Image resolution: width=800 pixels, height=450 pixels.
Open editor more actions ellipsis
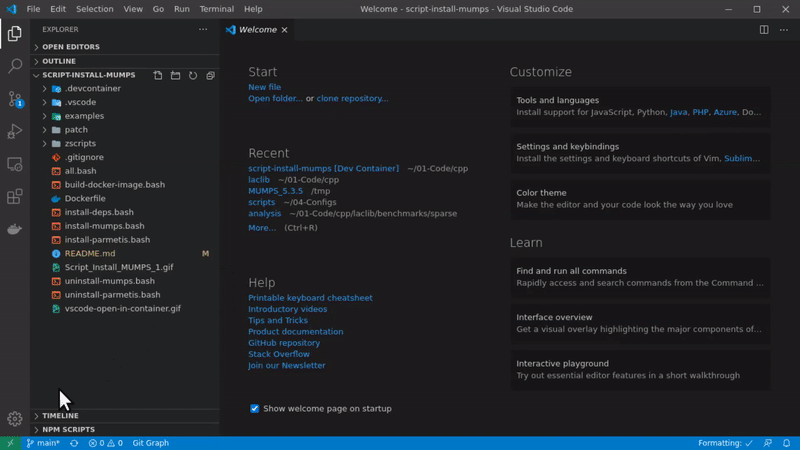coord(784,30)
